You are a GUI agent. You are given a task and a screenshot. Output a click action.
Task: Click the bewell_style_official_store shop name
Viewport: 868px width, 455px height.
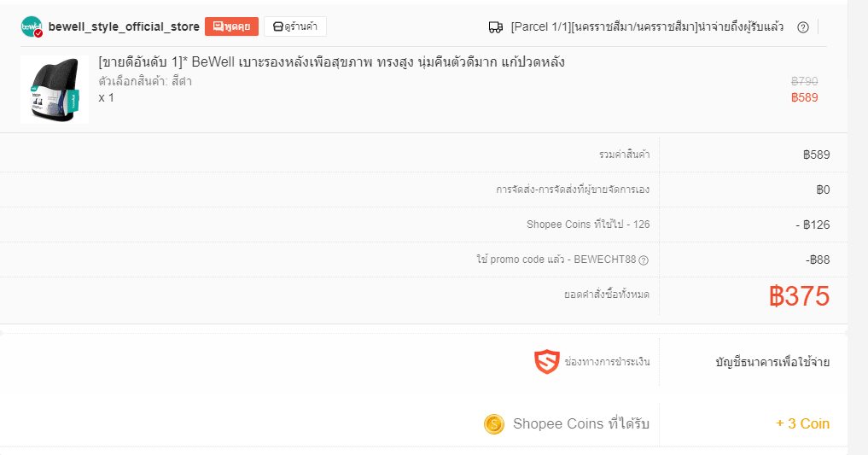click(x=124, y=26)
